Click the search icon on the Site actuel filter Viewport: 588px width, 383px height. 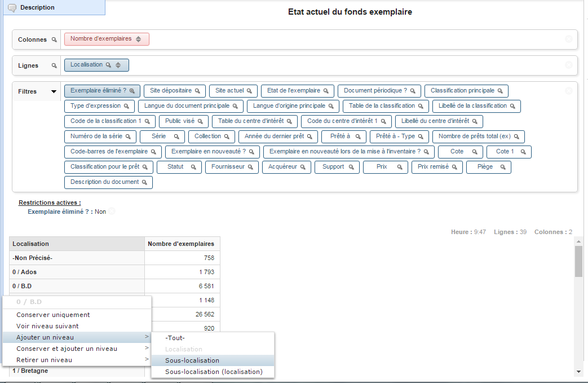[x=249, y=90]
